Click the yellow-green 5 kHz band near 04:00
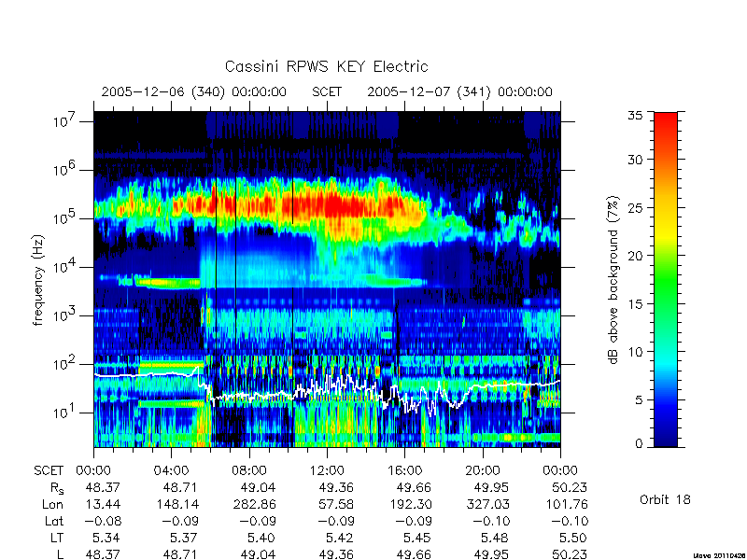Viewport: 747px width, 560px height. 167,283
